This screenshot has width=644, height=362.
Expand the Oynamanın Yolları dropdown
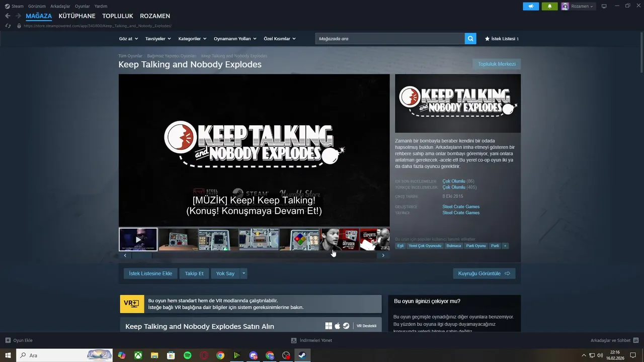235,39
